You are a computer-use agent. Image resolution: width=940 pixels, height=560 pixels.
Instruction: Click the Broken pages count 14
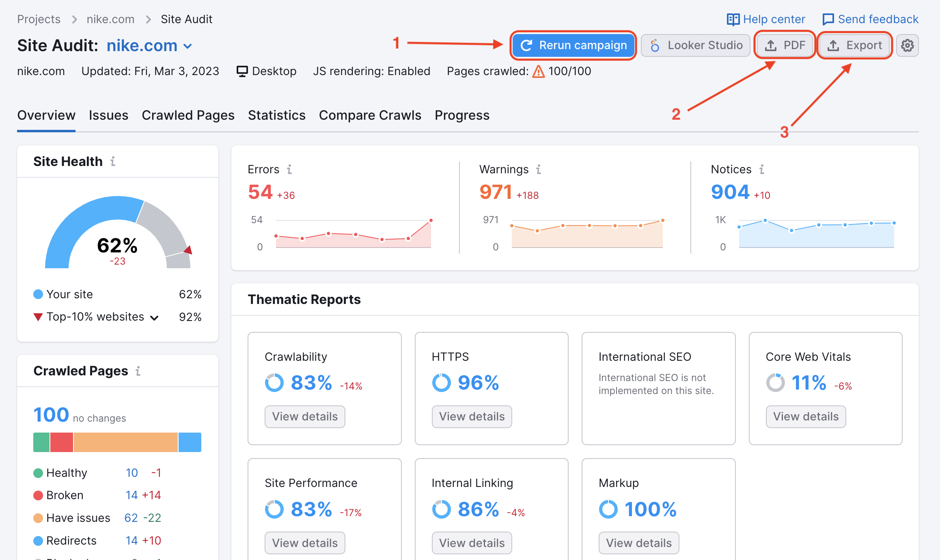[x=132, y=495]
